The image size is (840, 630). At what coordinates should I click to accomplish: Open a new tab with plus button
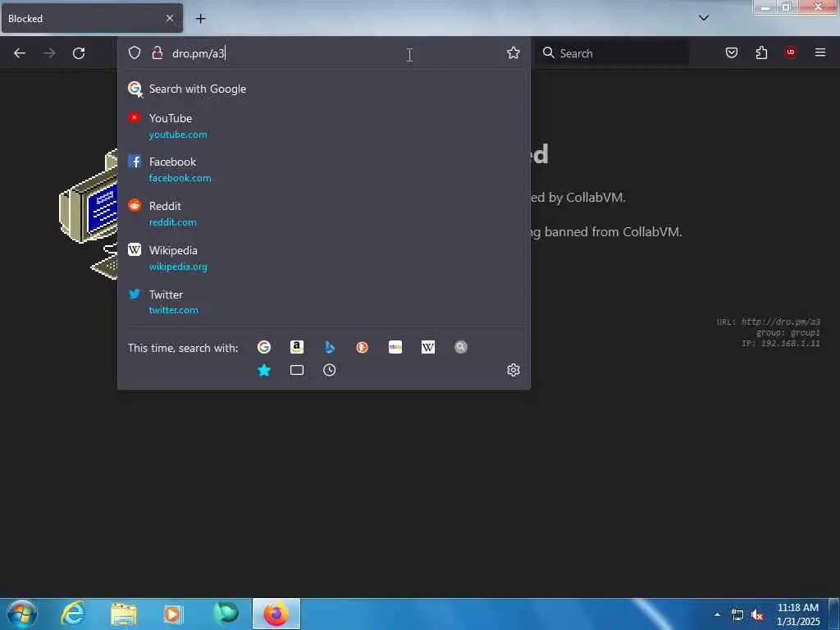200,19
